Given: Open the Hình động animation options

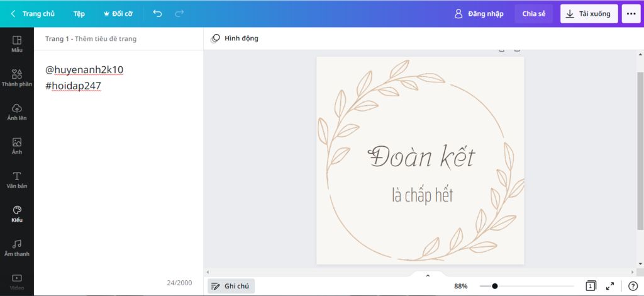Looking at the screenshot, I should click(235, 38).
